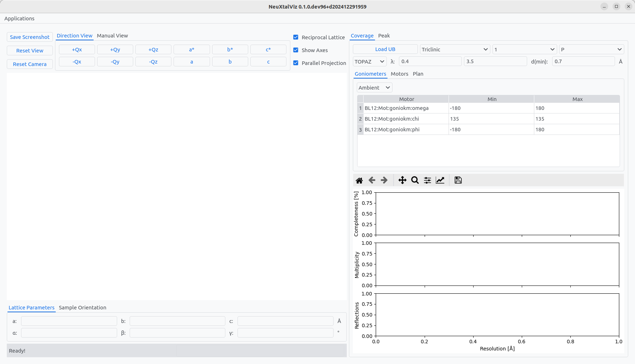The height and width of the screenshot is (364, 635).
Task: Click the Forward arrow in plot toolbar
Action: point(384,180)
